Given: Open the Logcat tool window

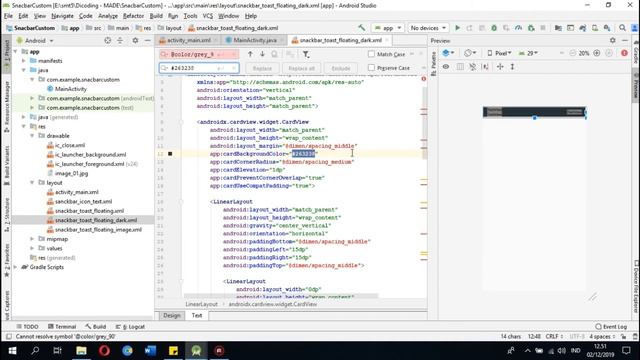Looking at the screenshot, I should click(x=131, y=327).
